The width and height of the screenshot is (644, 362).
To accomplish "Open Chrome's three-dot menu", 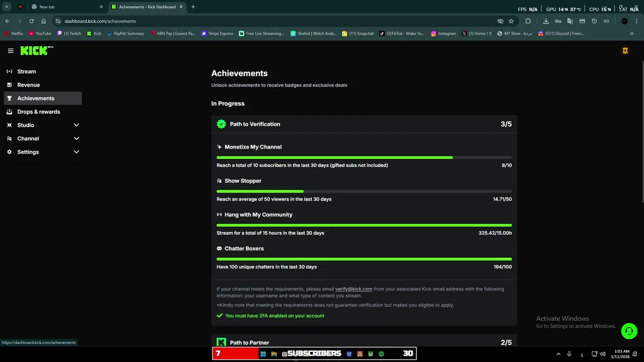I will click(637, 21).
